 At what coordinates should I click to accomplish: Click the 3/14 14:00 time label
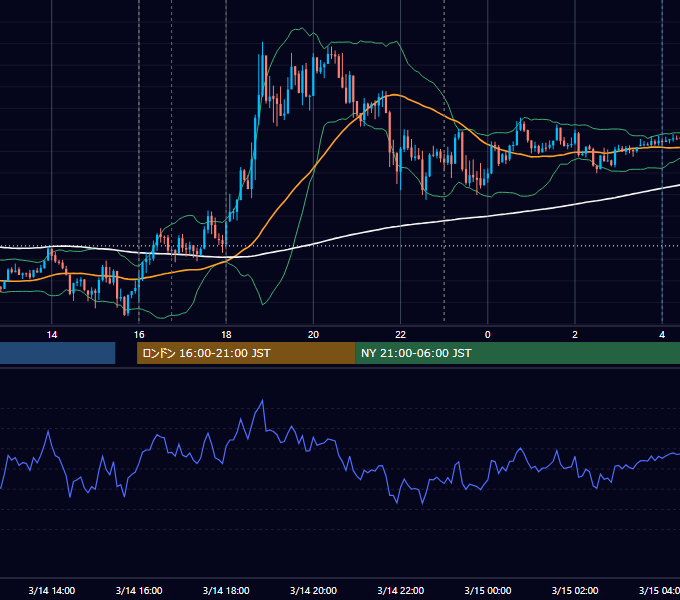coord(52,590)
